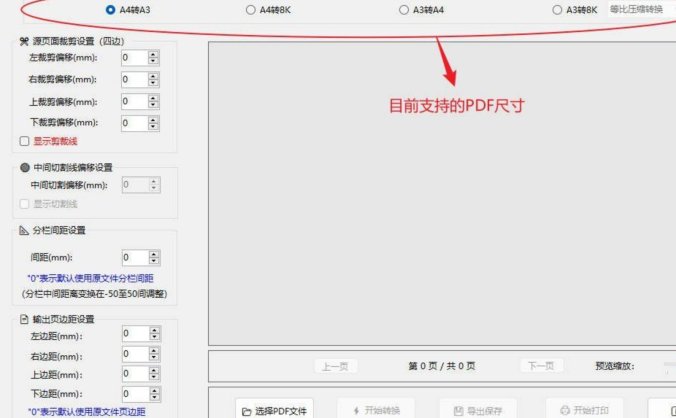Viewport: 676px width, 418px height.
Task: Step up the 上裁剪偏移 value
Action: tap(153, 98)
